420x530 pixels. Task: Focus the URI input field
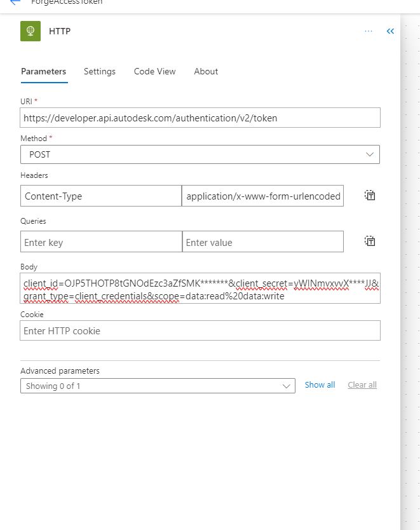(200, 118)
